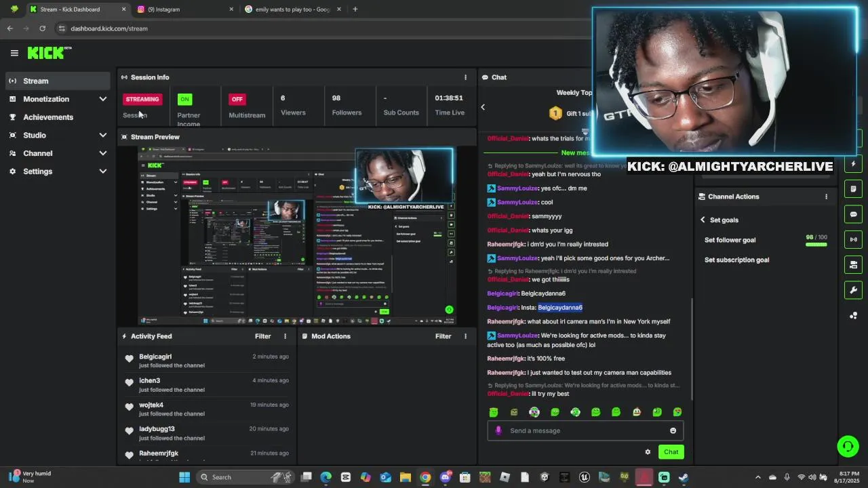Open File Explorer from the taskbar
Viewport: 868px width, 488px height.
(x=406, y=477)
